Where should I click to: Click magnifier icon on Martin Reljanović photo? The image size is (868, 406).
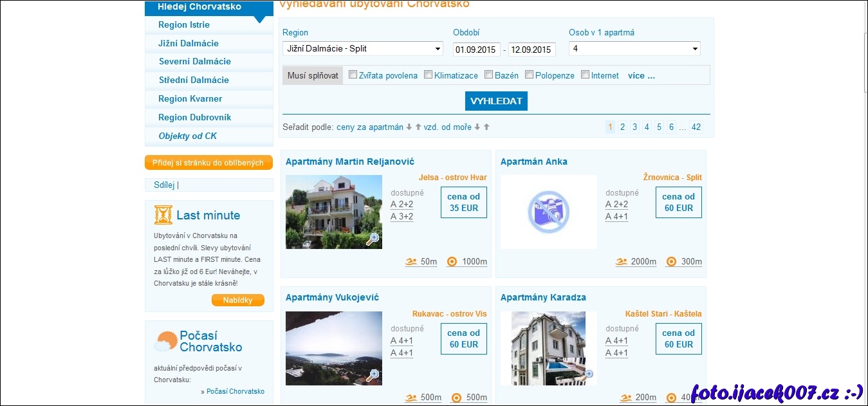click(x=373, y=239)
